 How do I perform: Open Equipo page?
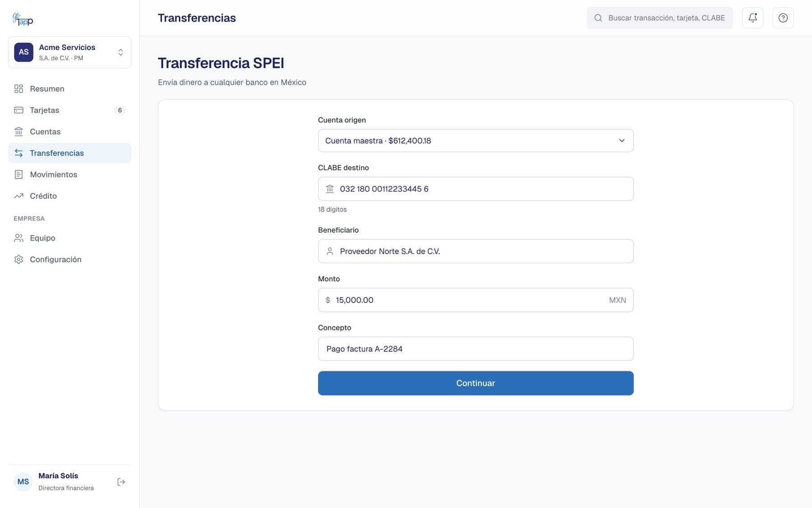pyautogui.click(x=69, y=238)
